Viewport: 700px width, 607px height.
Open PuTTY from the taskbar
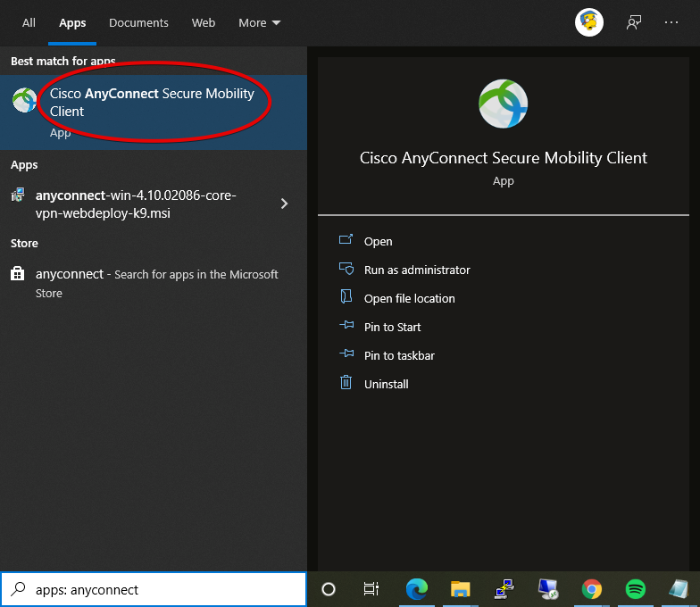click(504, 589)
